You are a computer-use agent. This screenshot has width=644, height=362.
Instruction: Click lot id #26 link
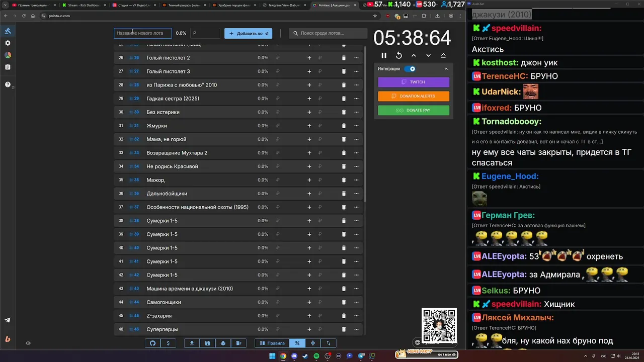(x=134, y=58)
